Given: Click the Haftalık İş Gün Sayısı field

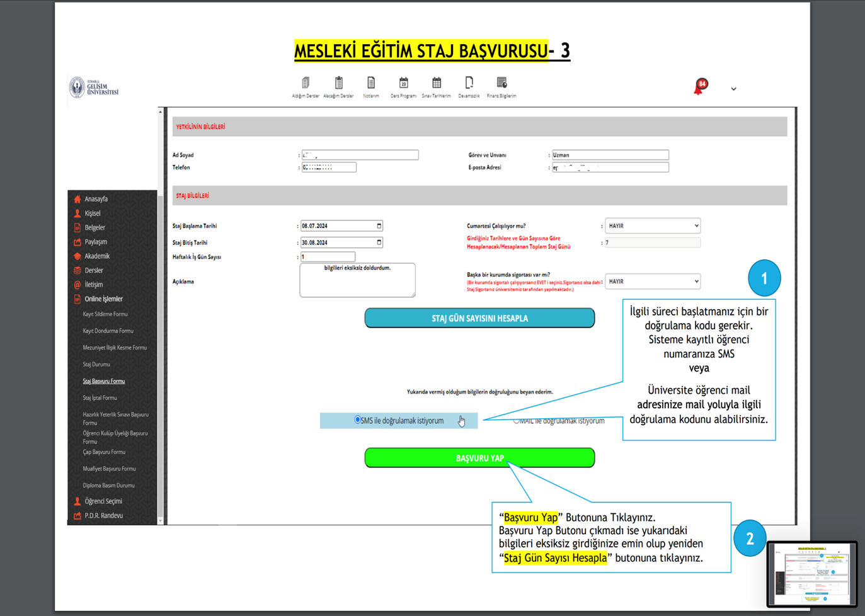Looking at the screenshot, I should [328, 257].
